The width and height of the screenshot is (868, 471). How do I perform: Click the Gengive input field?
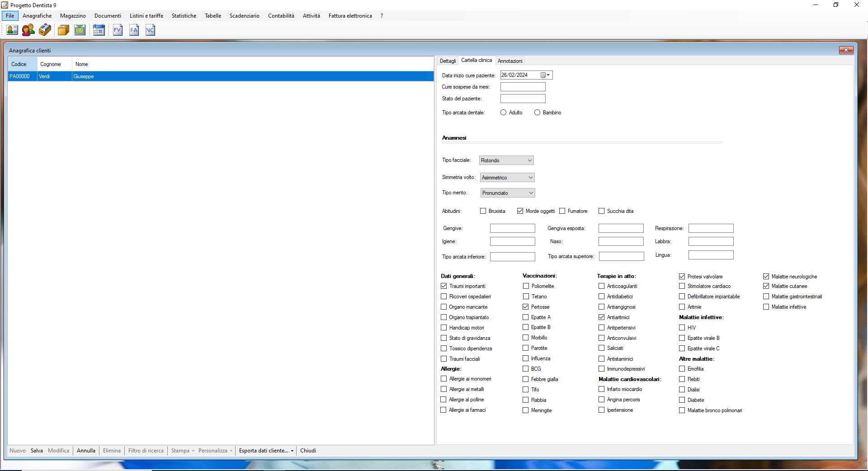512,228
